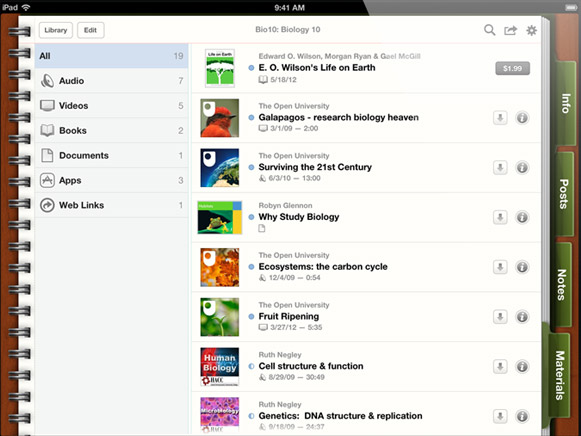
Task: Select the Audio category
Action: pyautogui.click(x=112, y=81)
